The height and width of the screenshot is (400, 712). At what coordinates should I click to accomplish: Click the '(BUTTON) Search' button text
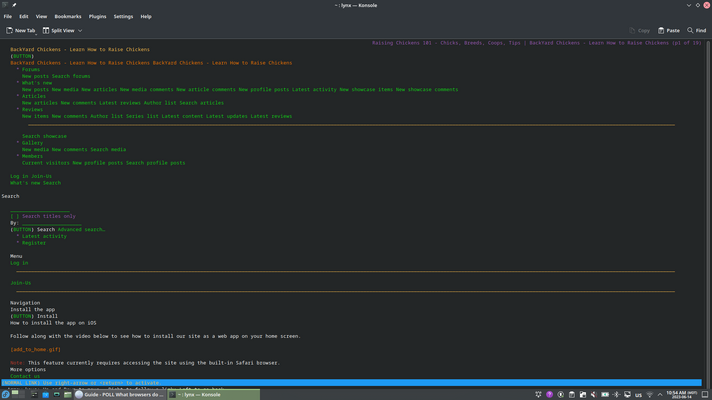[x=33, y=229]
